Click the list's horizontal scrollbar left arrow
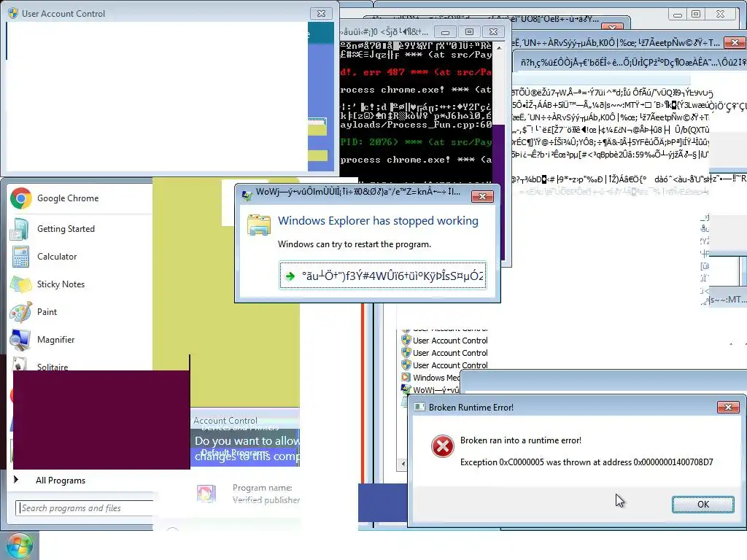Viewport: 747px width, 560px height. click(403, 463)
